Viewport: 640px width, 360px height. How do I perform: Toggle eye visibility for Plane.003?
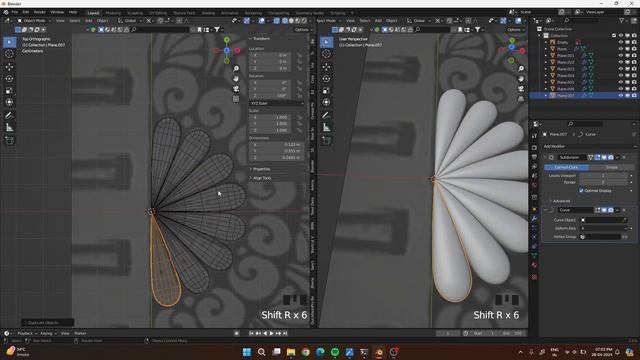click(621, 69)
